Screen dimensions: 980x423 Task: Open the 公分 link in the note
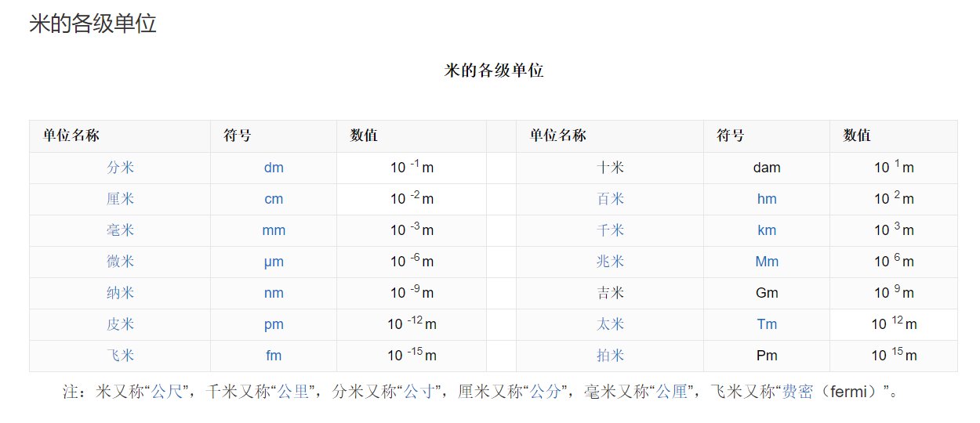click(x=545, y=392)
